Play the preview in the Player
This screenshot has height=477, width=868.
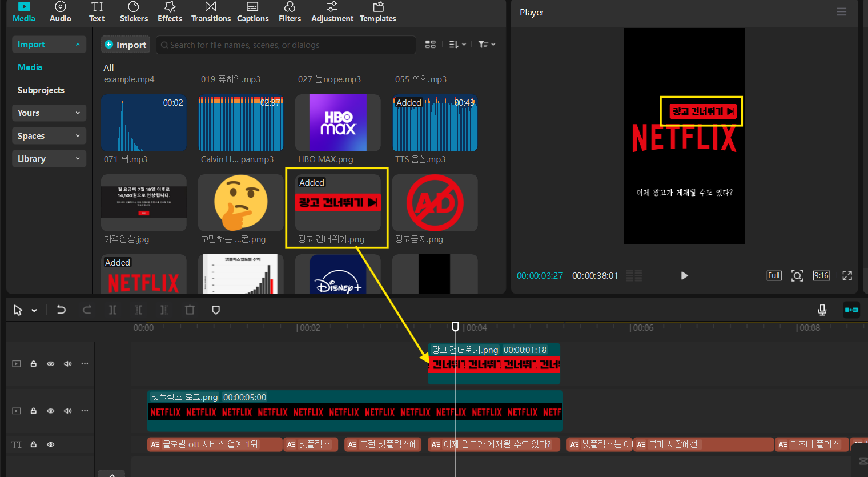coord(684,276)
